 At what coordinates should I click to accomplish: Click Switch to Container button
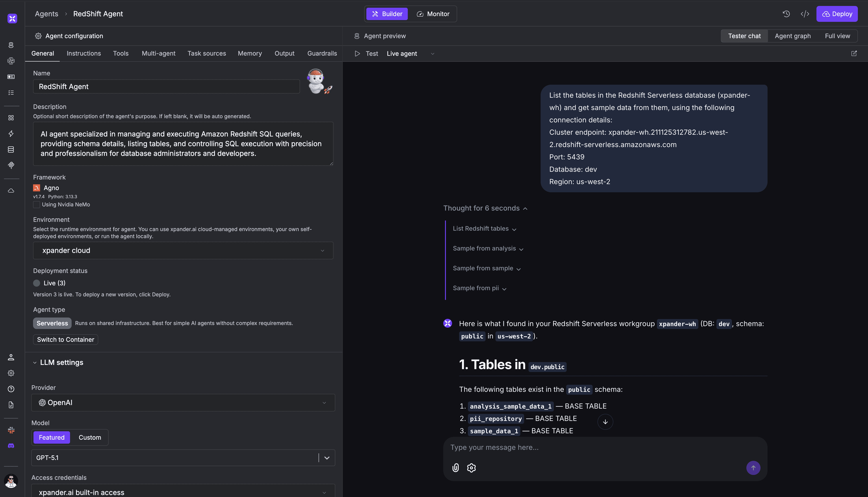[x=65, y=340]
